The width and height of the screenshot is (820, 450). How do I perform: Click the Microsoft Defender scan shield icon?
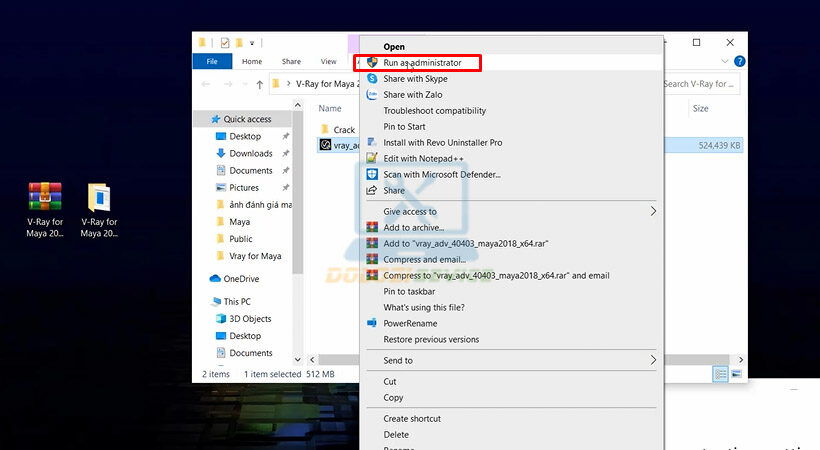click(x=372, y=174)
